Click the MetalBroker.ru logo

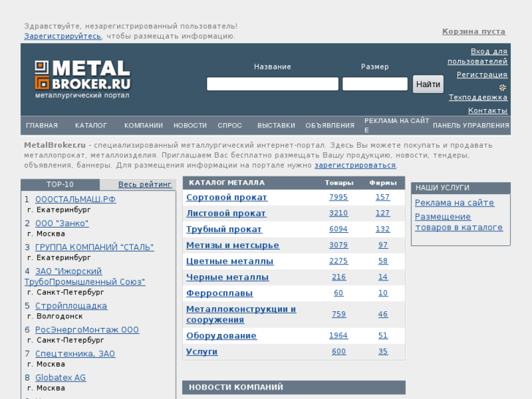(83, 79)
